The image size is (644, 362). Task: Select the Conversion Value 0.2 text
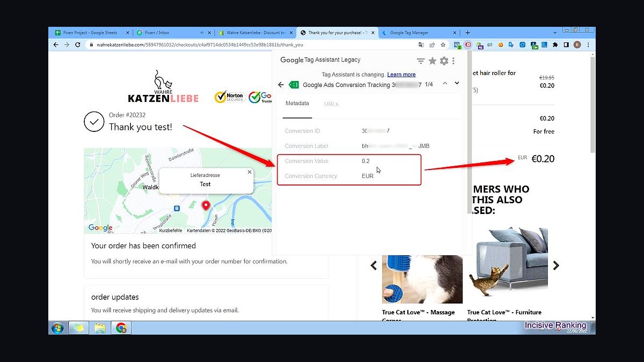pos(365,161)
